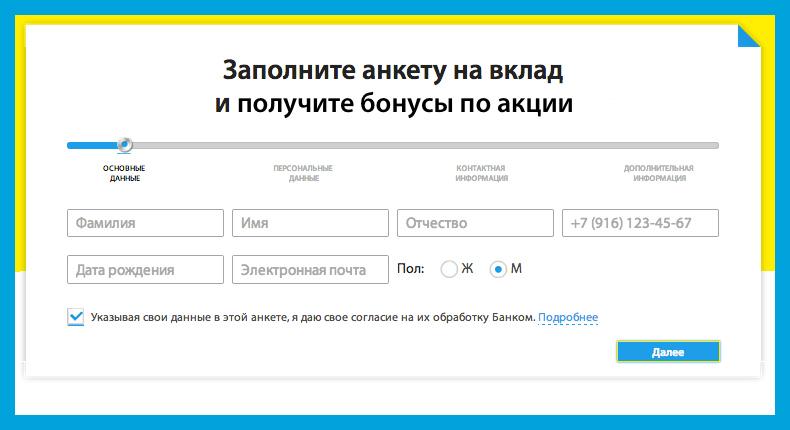This screenshot has height=430, width=790.
Task: Click the Далее button
Action: pos(668,352)
